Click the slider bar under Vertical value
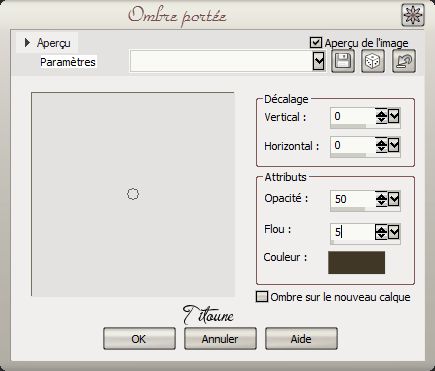The image size is (435, 371). click(x=365, y=126)
